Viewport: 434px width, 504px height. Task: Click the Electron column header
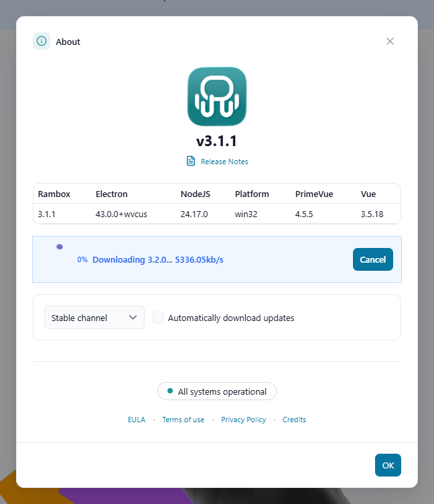(111, 194)
